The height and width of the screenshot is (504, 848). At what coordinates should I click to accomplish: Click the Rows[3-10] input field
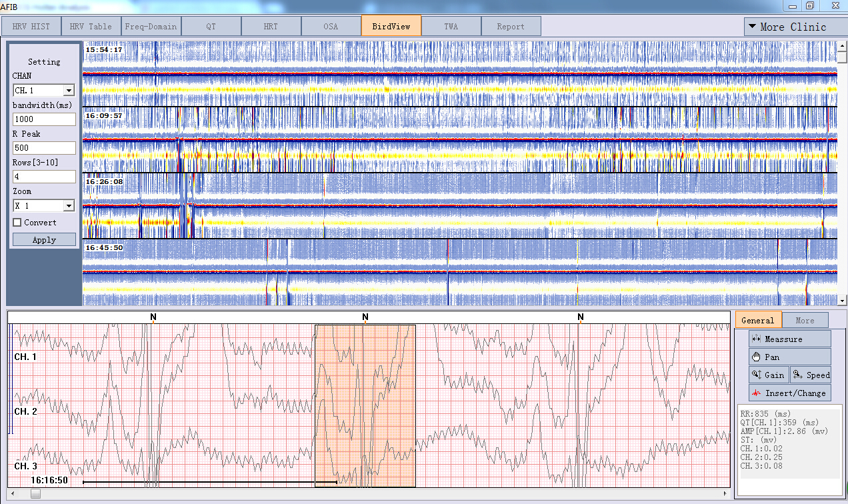(44, 177)
